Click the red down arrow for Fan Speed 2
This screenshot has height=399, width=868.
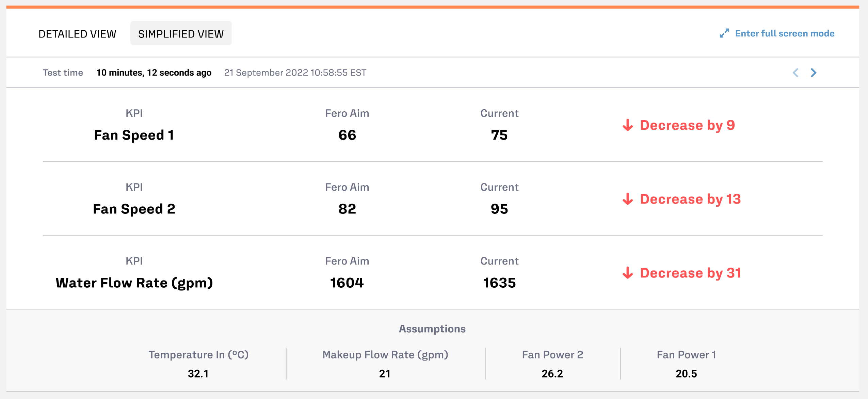628,199
